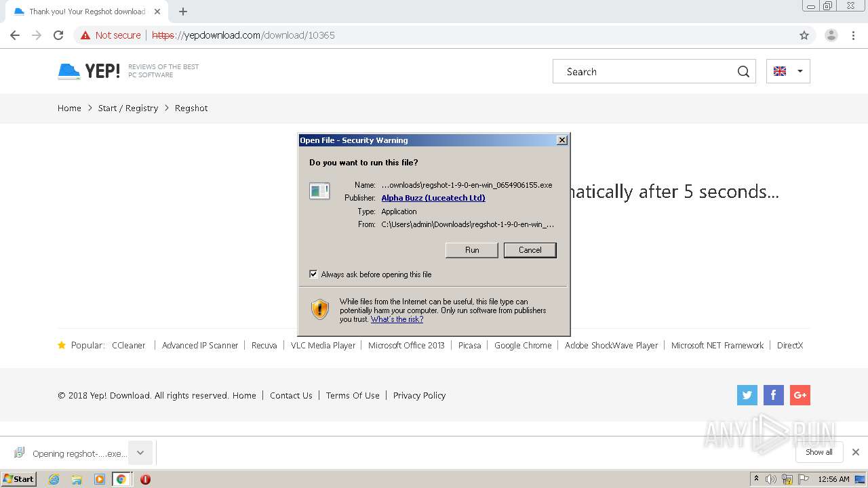The image size is (868, 488).
Task: Open the Recuva popular link
Action: pos(264,345)
